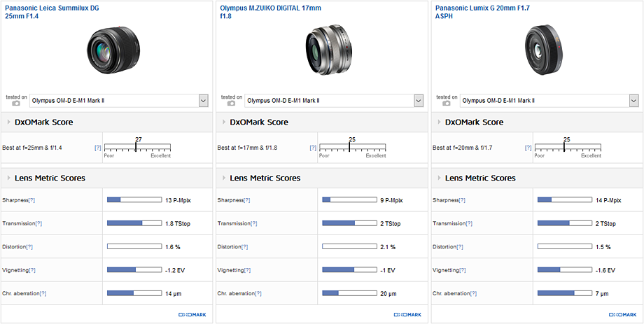644x324 pixels.
Task: Click camera icon below 'tested on' in Lumix 20mm panel
Action: coord(447,104)
